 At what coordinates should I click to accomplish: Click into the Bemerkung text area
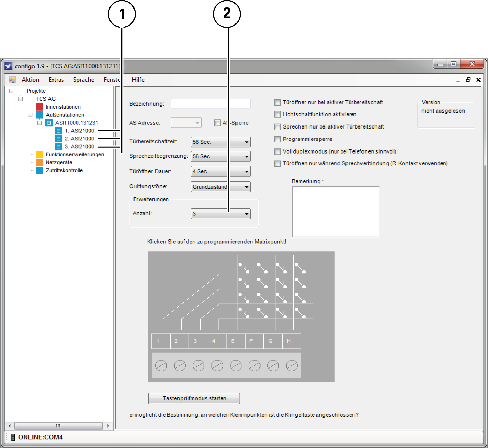pos(336,212)
